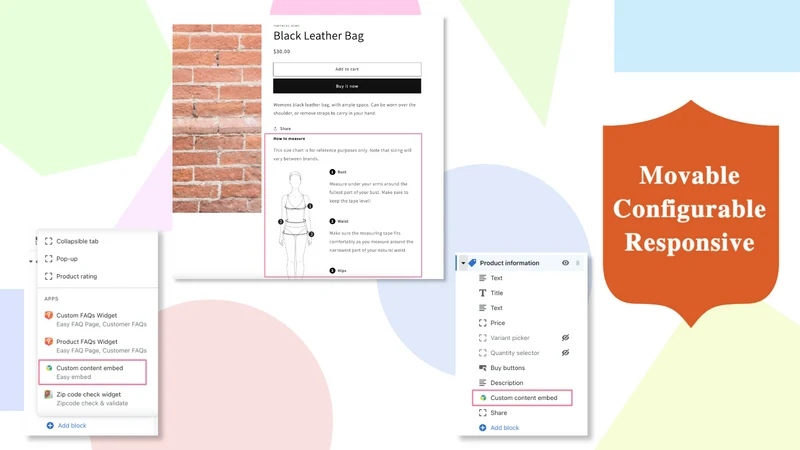The height and width of the screenshot is (450, 800).
Task: Show the hidden Variant picker block
Action: [565, 338]
